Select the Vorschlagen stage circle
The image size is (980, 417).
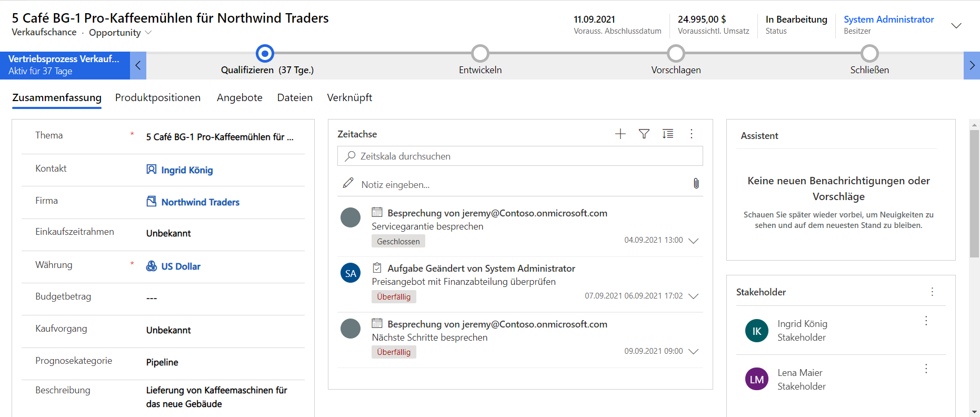coord(676,53)
